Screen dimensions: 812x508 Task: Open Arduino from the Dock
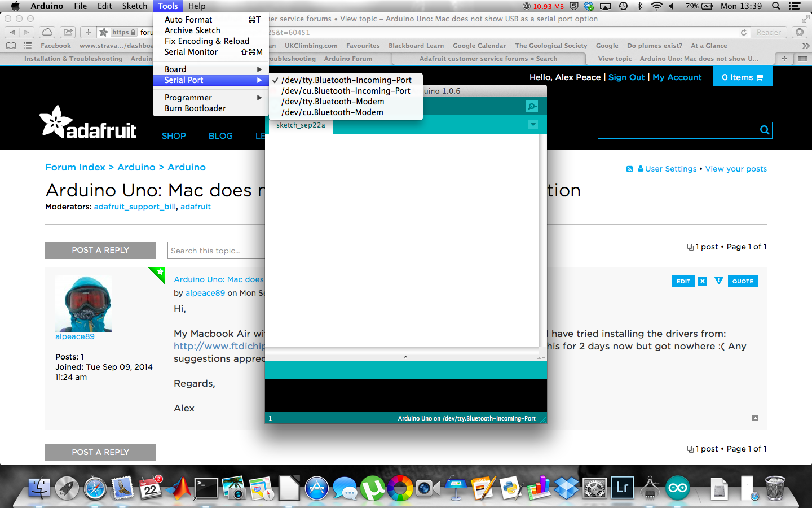(678, 488)
